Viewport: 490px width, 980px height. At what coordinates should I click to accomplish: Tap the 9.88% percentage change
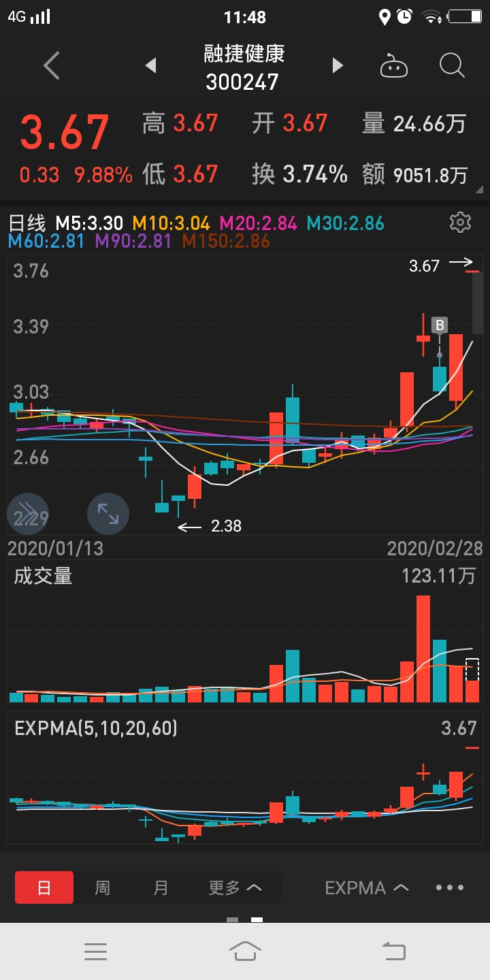point(103,175)
